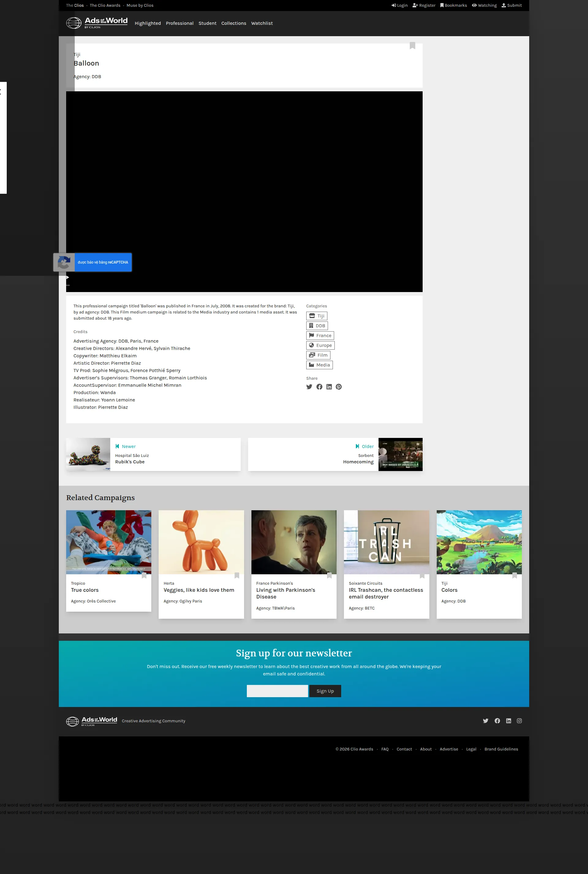
Task: Open footer Twitter icon
Action: click(485, 720)
